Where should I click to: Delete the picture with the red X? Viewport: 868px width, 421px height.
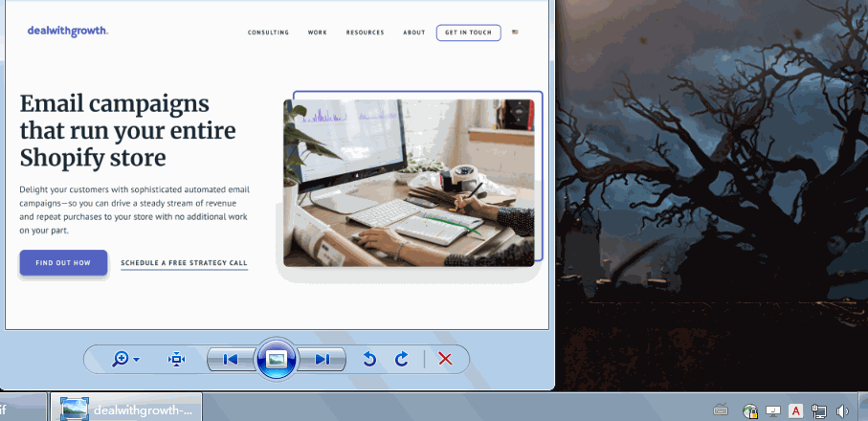(x=445, y=359)
